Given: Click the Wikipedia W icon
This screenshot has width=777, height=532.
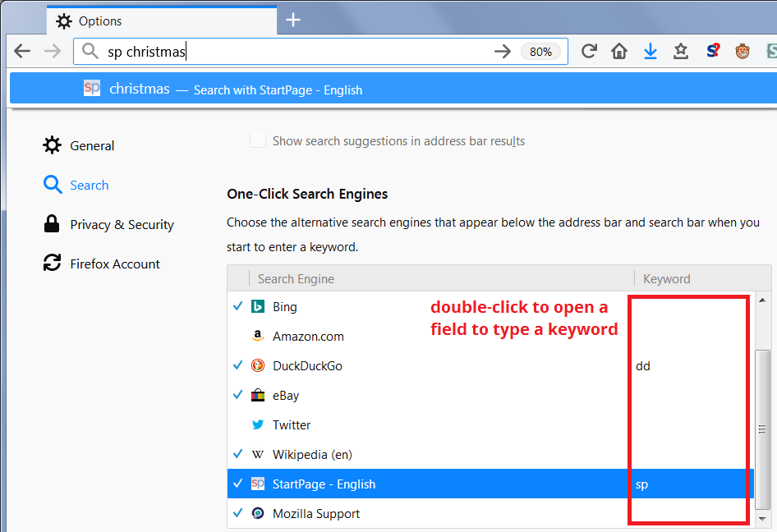Looking at the screenshot, I should pos(258,454).
